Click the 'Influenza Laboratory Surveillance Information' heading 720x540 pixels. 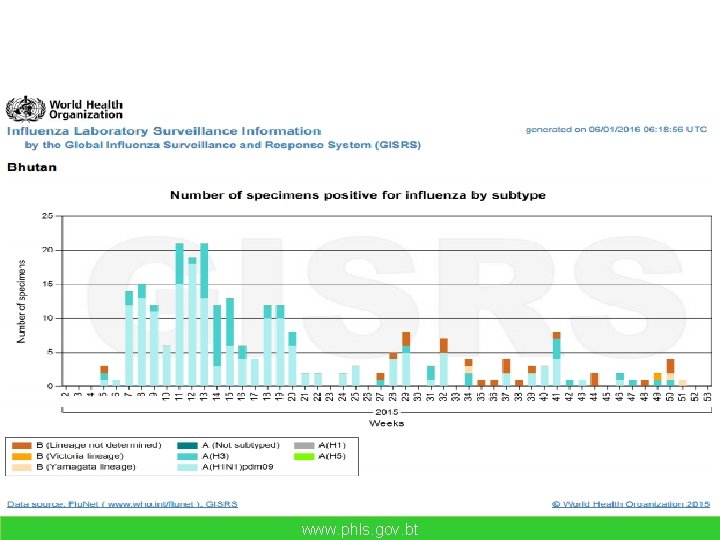[x=164, y=131]
